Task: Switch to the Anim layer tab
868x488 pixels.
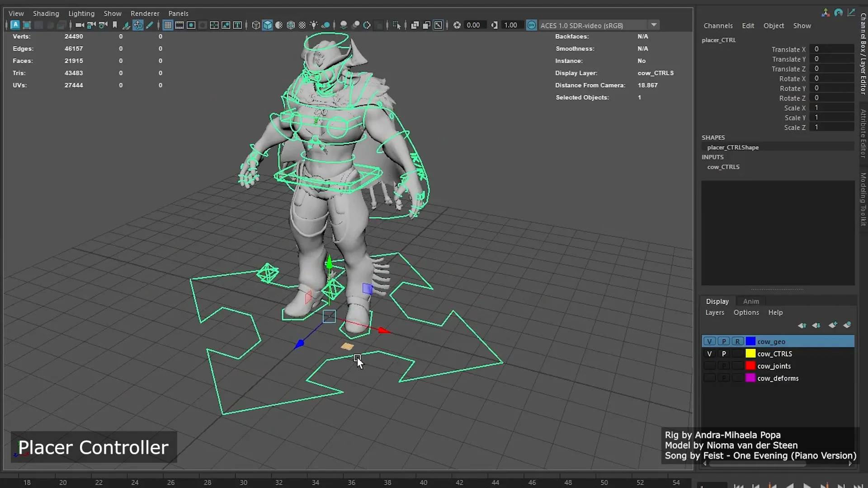Action: (751, 301)
